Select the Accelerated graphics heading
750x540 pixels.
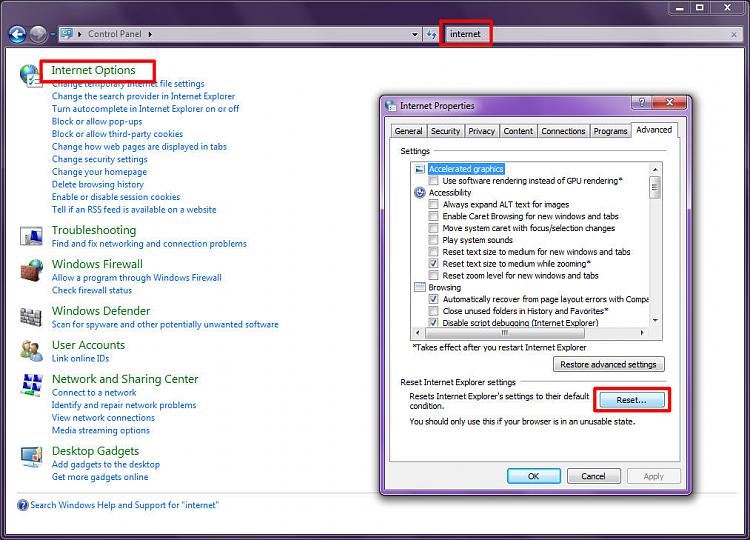(x=466, y=169)
